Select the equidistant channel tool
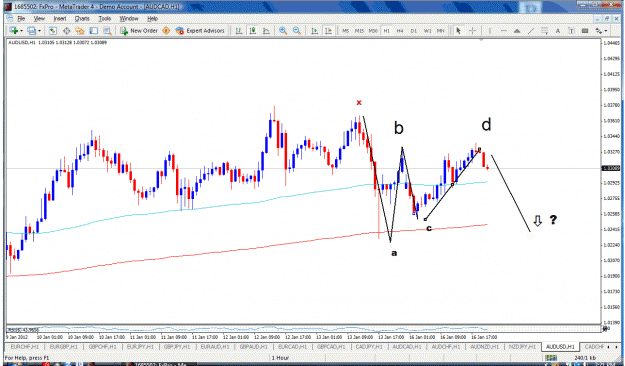Image resolution: width=625 pixels, height=366 pixels. point(544,31)
